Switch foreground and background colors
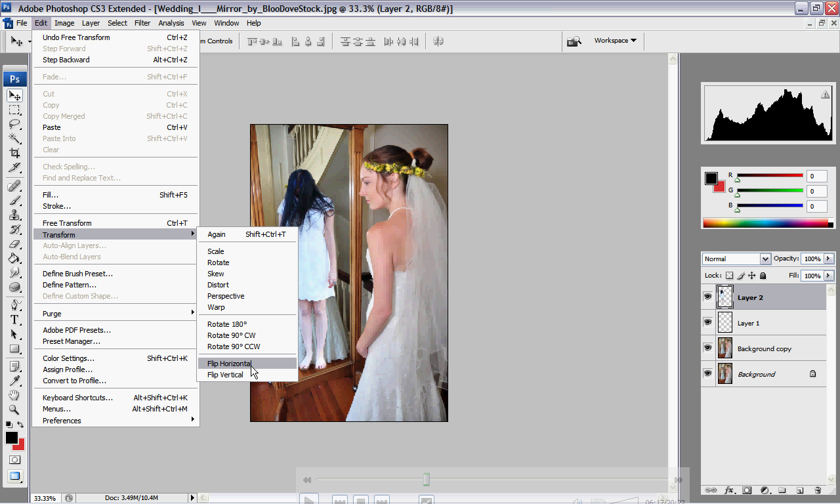The width and height of the screenshot is (840, 504). coord(20,425)
